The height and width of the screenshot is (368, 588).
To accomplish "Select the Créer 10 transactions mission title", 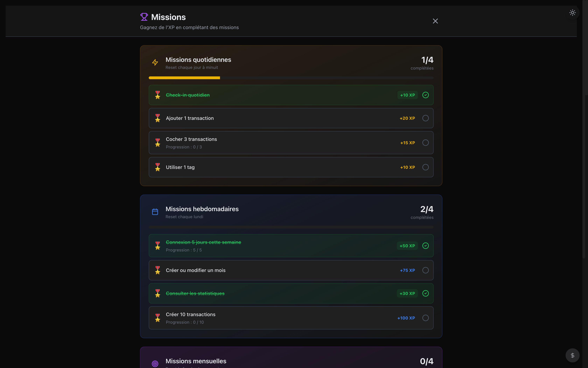I will point(191,314).
